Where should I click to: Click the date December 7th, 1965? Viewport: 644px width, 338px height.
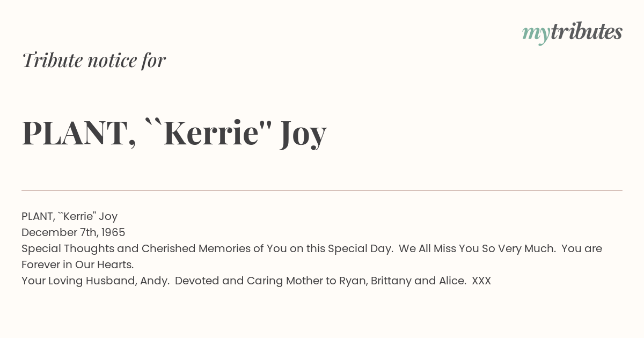point(73,232)
